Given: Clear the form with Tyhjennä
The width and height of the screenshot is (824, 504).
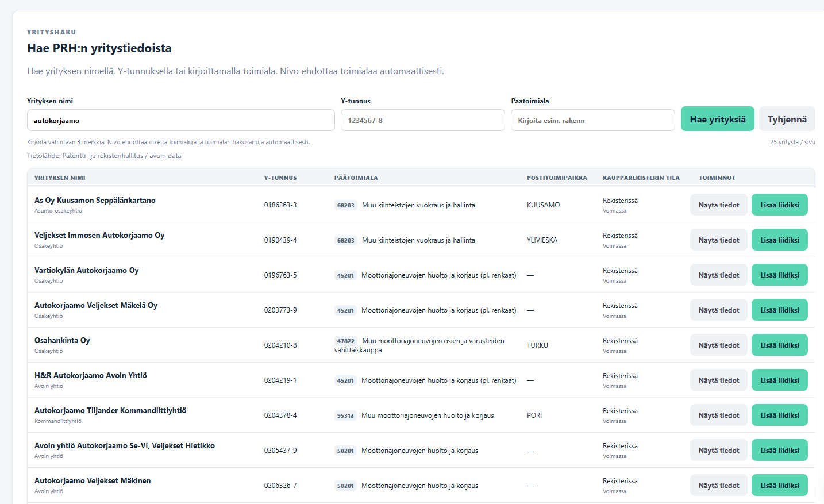Looking at the screenshot, I should point(787,119).
